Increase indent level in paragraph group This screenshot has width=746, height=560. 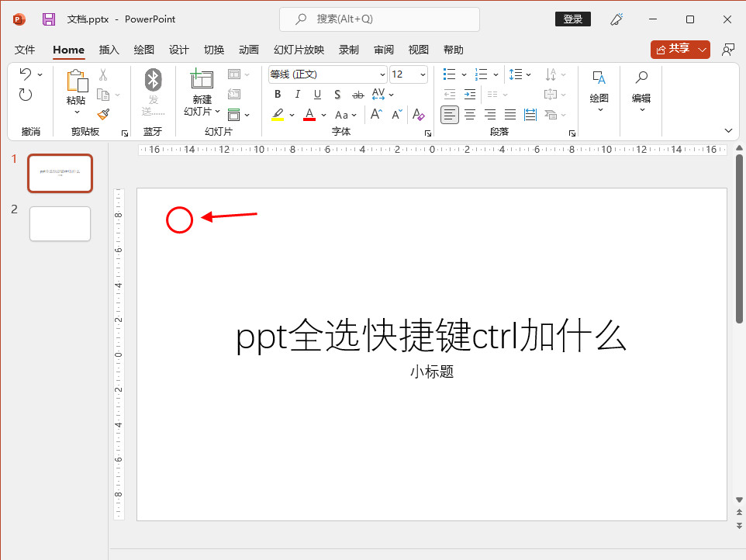coord(470,95)
